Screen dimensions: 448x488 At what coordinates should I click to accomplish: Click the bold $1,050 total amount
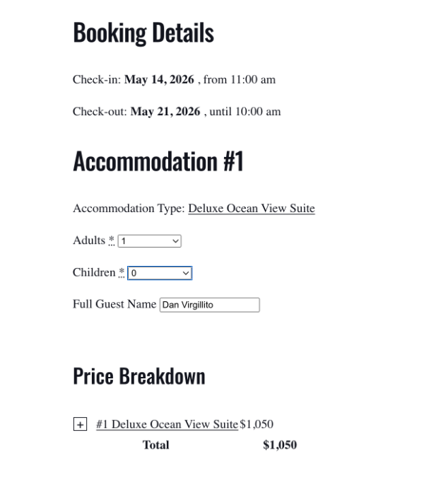[x=280, y=445]
